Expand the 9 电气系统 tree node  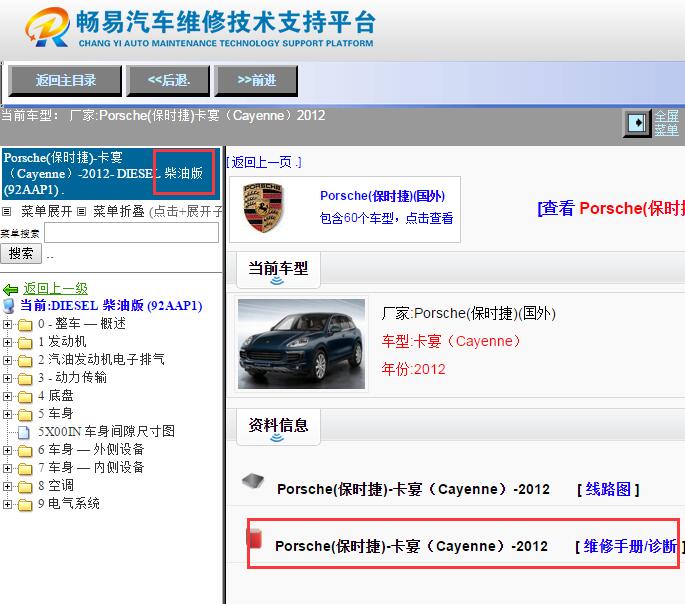[x=7, y=504]
